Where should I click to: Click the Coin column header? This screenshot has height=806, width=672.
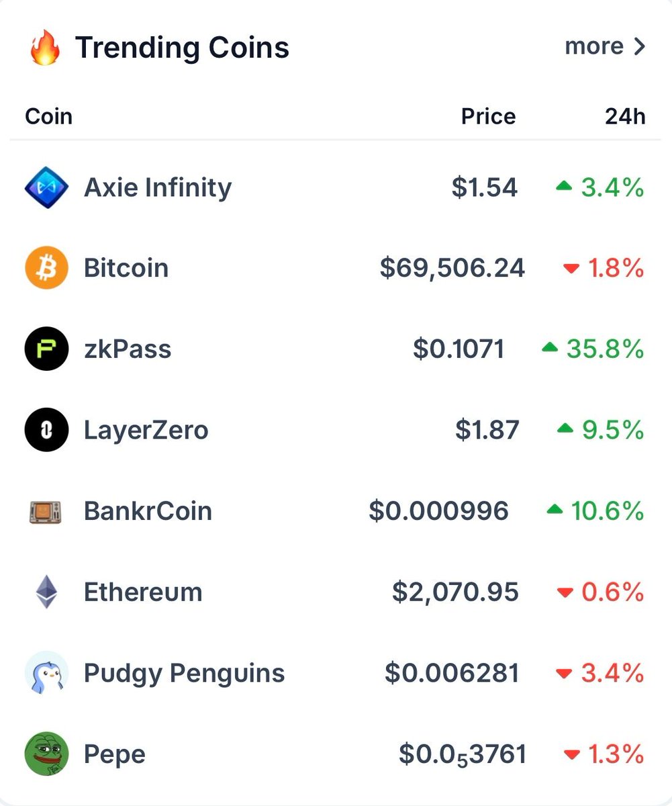coord(48,117)
